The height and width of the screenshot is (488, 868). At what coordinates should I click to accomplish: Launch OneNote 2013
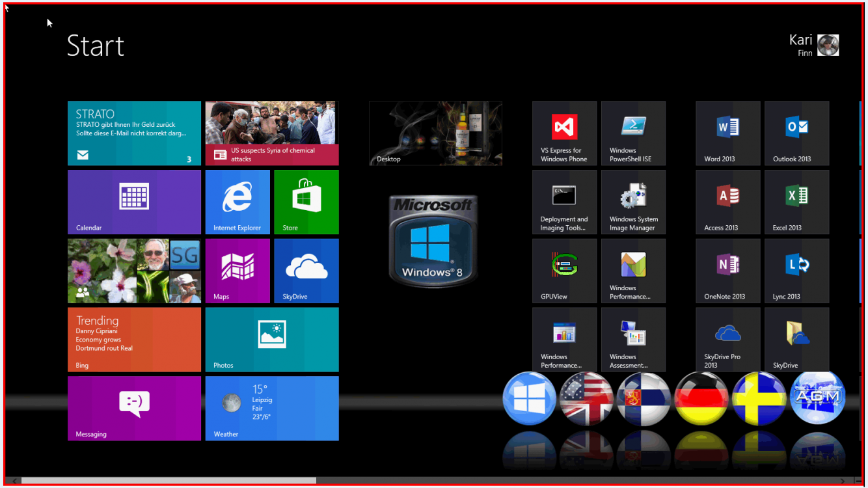(727, 271)
